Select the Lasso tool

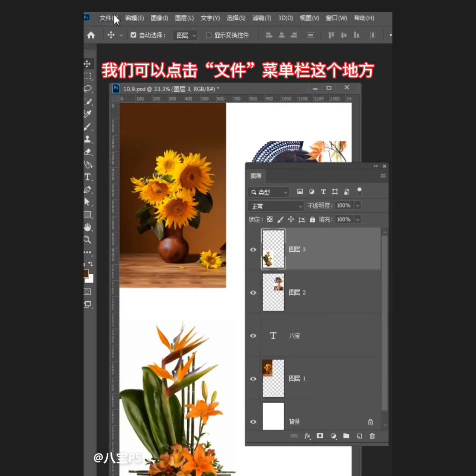88,89
